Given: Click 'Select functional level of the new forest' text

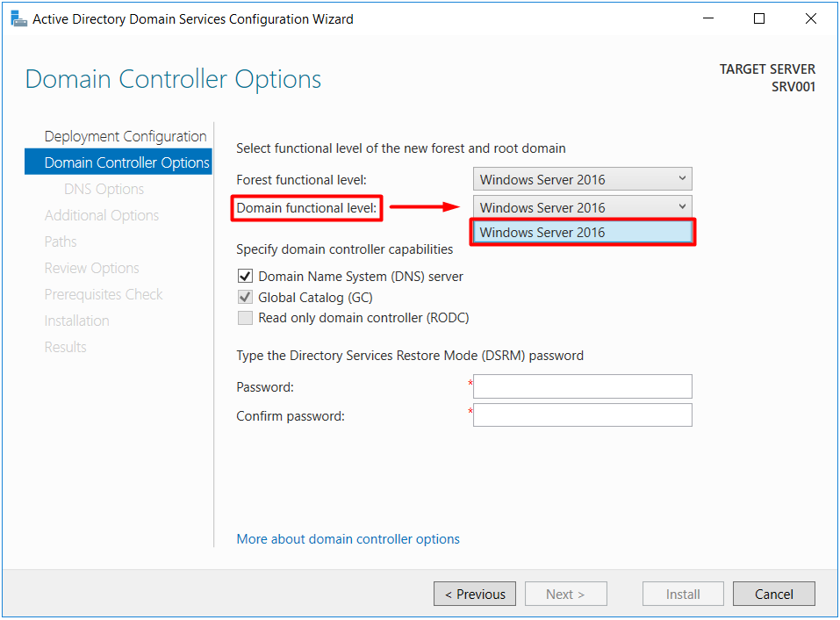Looking at the screenshot, I should (x=401, y=148).
